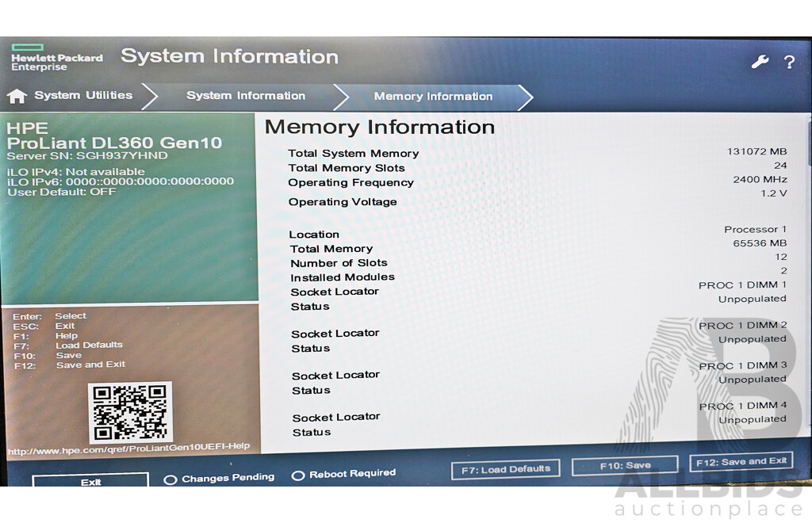Screen dimensions: 812x523
Task: Click F12: Save and Exit
Action: 741,460
